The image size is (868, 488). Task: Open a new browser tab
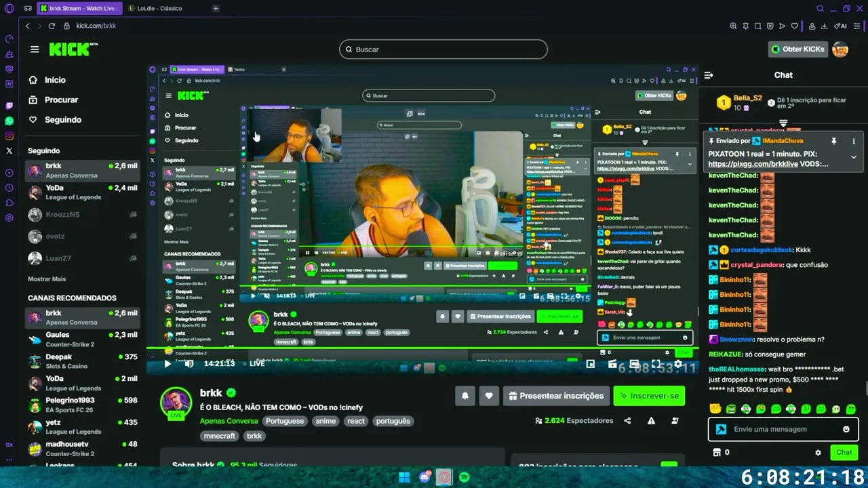pos(216,8)
